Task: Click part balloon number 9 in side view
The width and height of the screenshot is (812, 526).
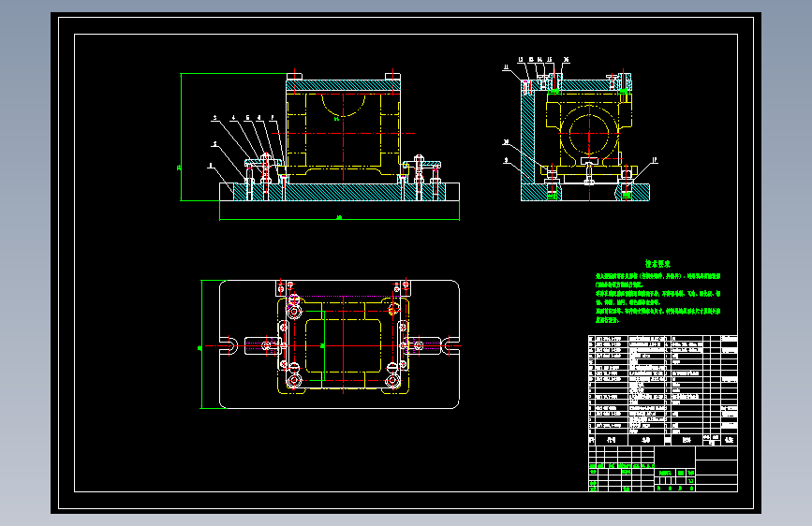Action: (x=507, y=160)
